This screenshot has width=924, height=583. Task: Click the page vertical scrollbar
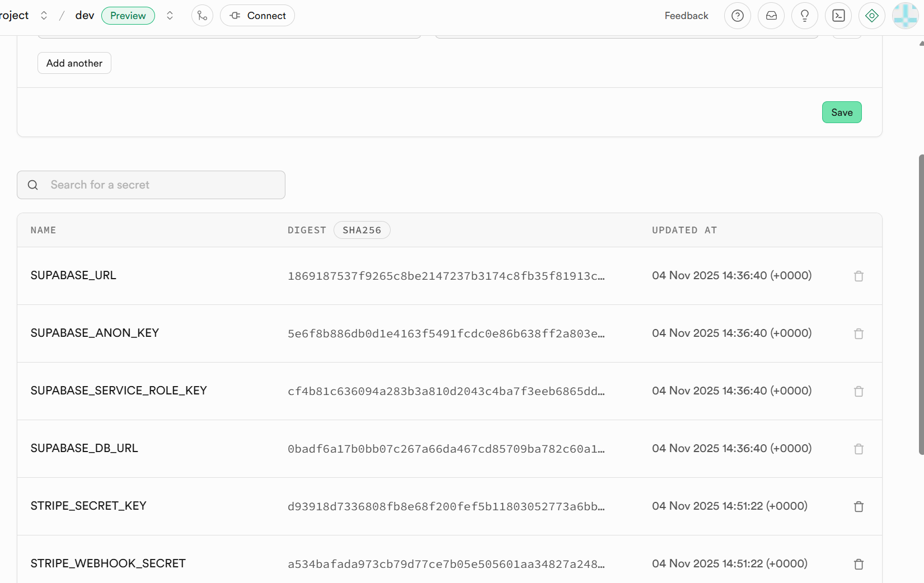(x=921, y=305)
